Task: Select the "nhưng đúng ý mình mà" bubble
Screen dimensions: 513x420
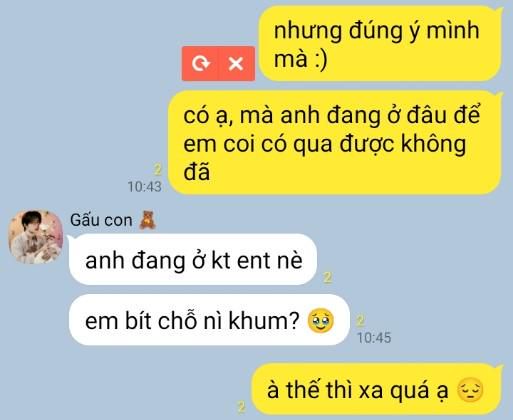Action: tap(380, 43)
